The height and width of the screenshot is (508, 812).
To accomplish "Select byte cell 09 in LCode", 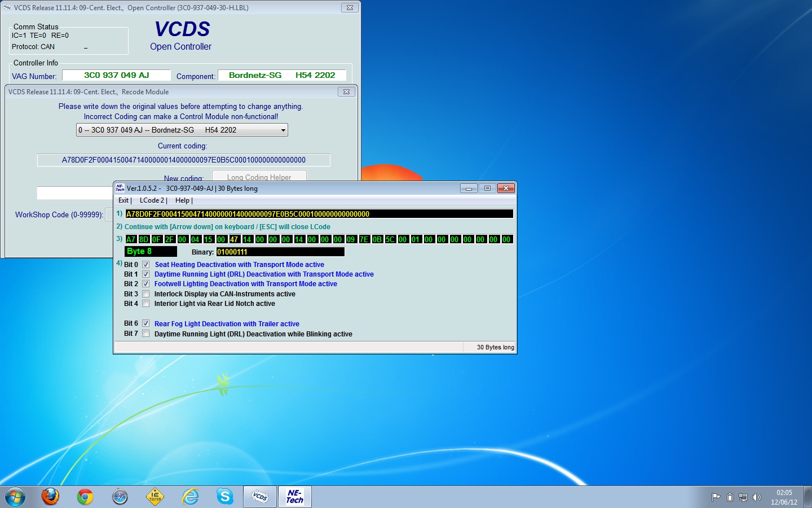I will coord(351,239).
